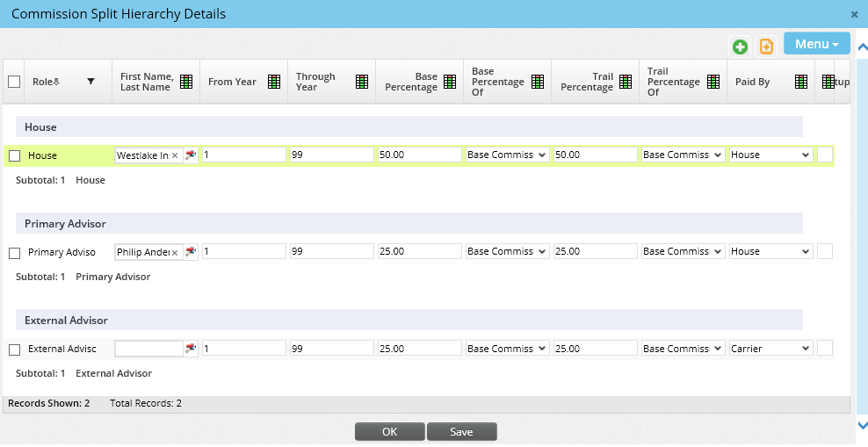Click the Save button
The image size is (868, 447).
coord(461,432)
